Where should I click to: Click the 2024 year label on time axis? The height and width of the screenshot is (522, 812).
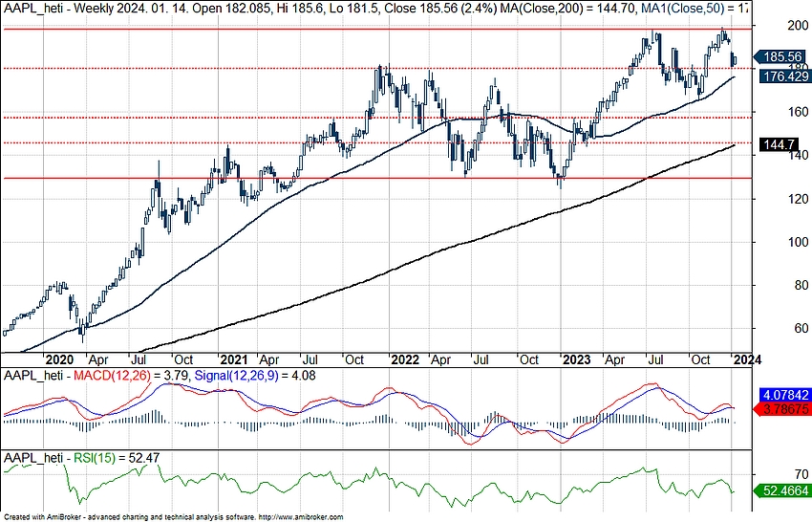[x=747, y=359]
